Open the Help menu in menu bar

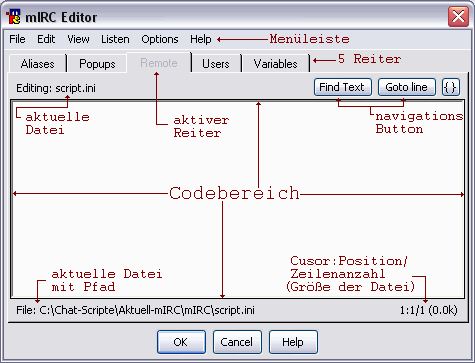[x=201, y=39]
